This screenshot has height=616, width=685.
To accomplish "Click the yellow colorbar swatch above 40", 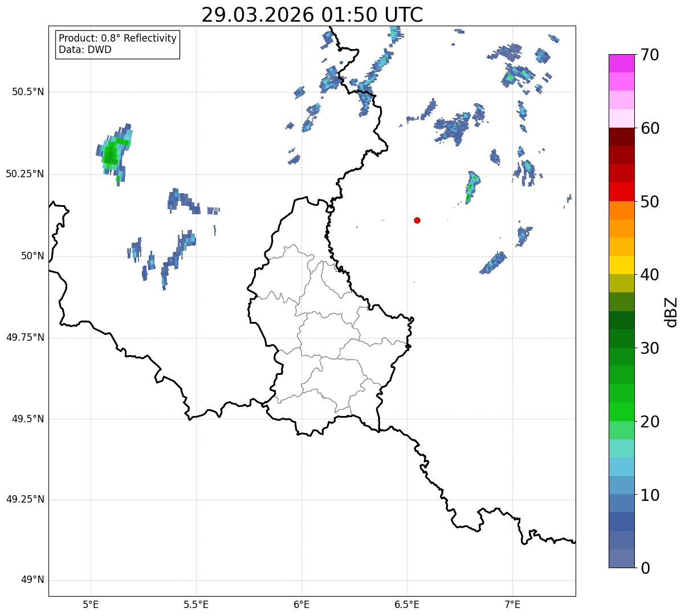I will (621, 265).
